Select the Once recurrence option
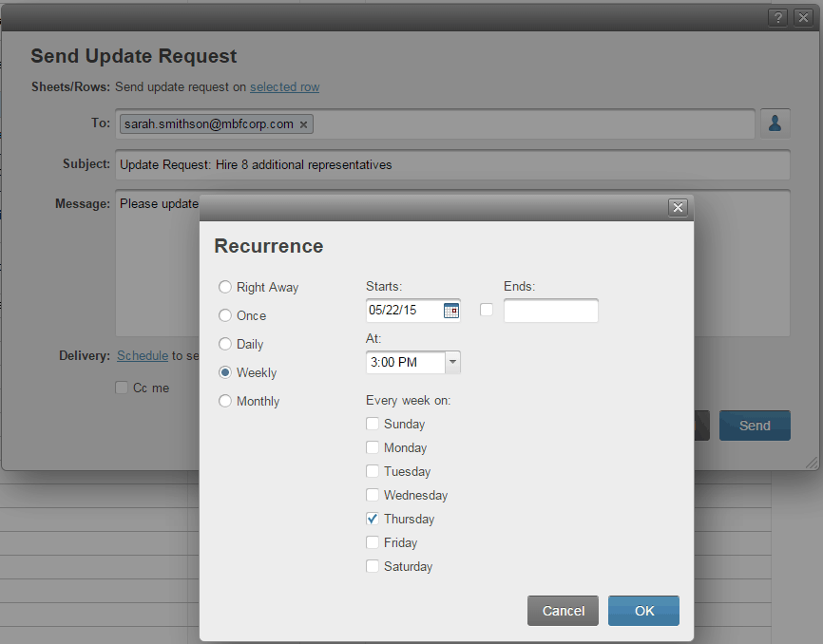The height and width of the screenshot is (644, 823). click(x=225, y=315)
